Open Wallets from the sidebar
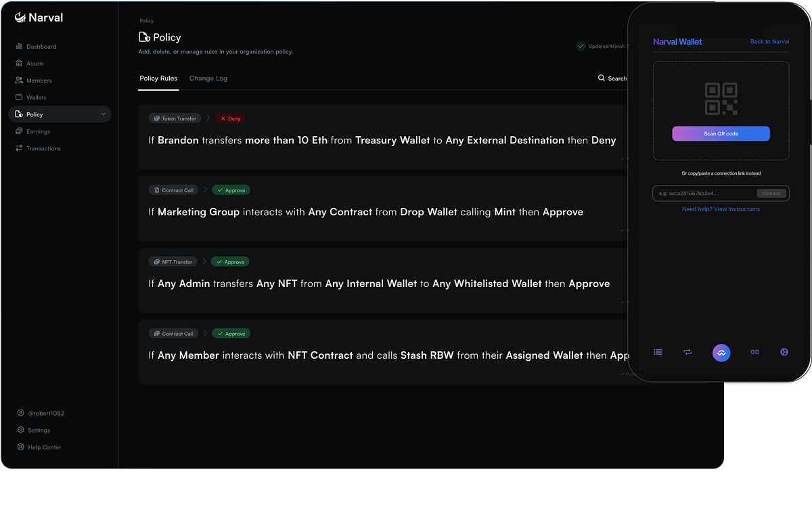 (x=31, y=97)
